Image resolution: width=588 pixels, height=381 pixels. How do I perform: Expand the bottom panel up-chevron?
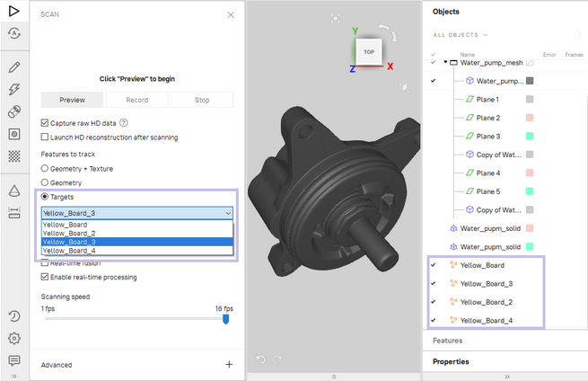click(334, 377)
